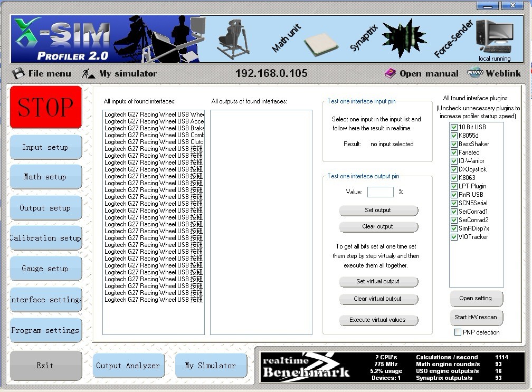Toggle the Fanatec plugin checkbox
532x392 pixels.
454,152
